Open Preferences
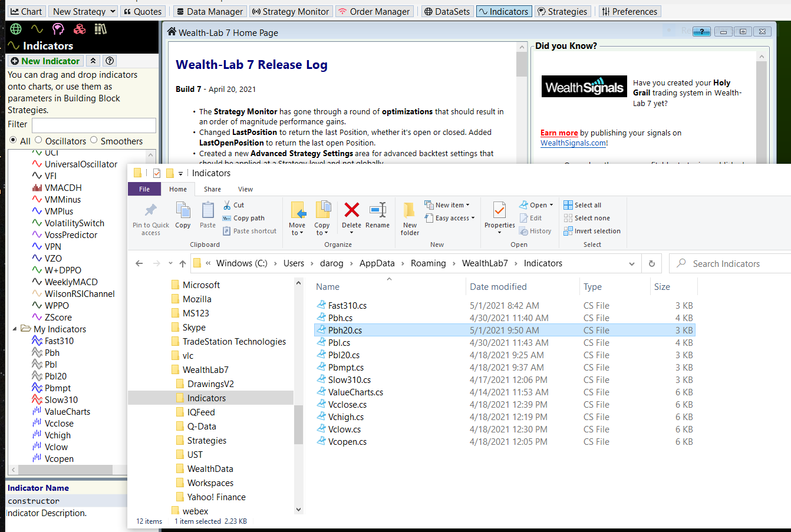791x532 pixels. click(629, 11)
